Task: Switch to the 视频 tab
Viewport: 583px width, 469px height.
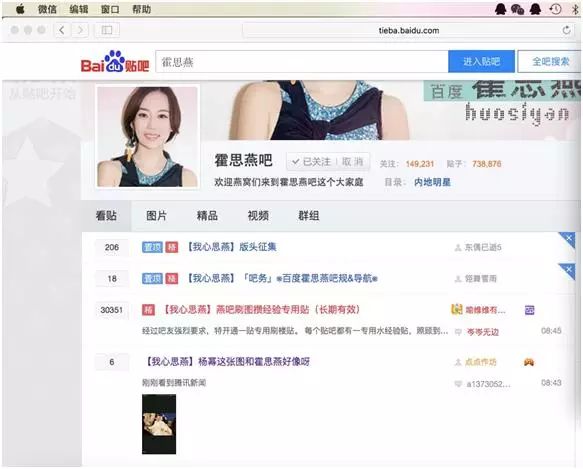Action: (x=258, y=215)
